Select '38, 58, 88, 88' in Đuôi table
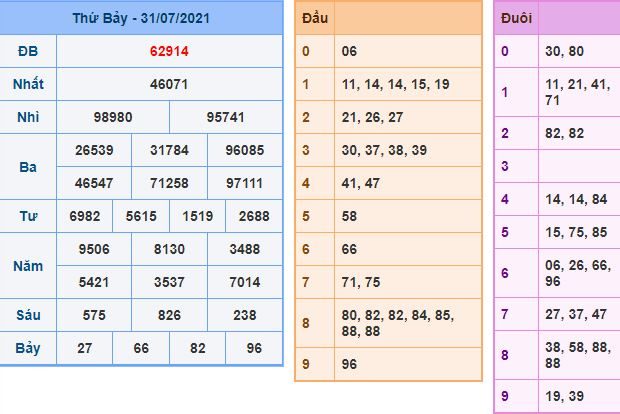 point(578,355)
